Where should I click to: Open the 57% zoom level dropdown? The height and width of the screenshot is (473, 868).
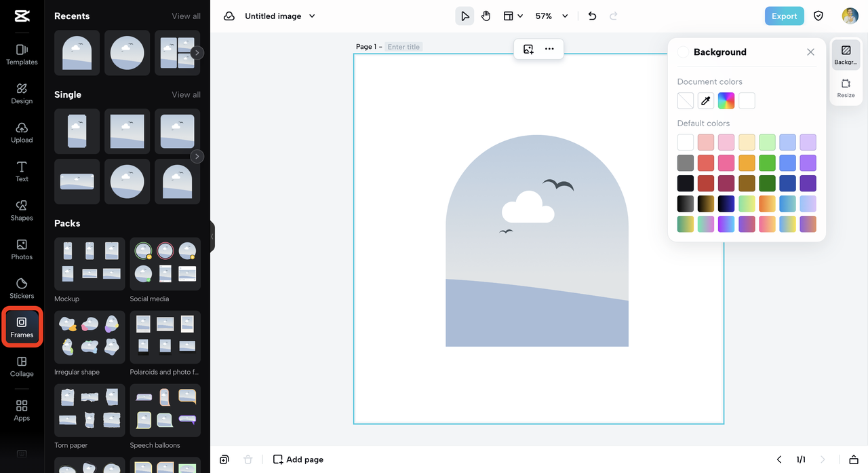click(551, 16)
